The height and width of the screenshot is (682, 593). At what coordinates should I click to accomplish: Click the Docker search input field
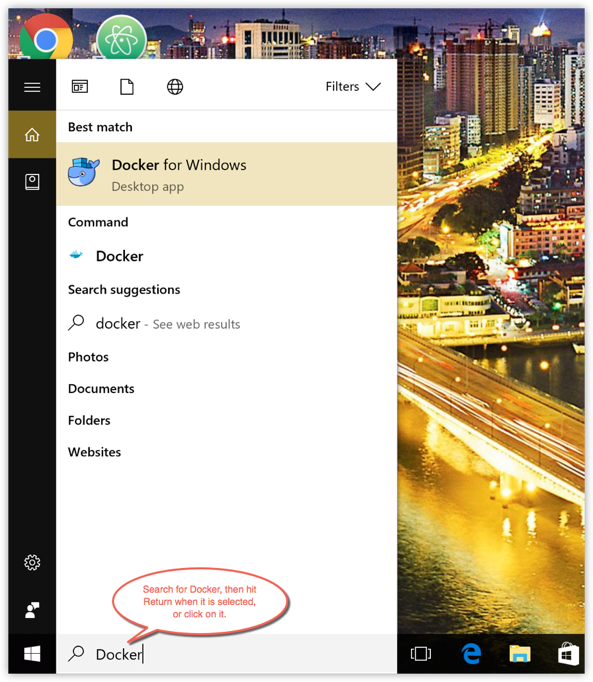coord(226,654)
